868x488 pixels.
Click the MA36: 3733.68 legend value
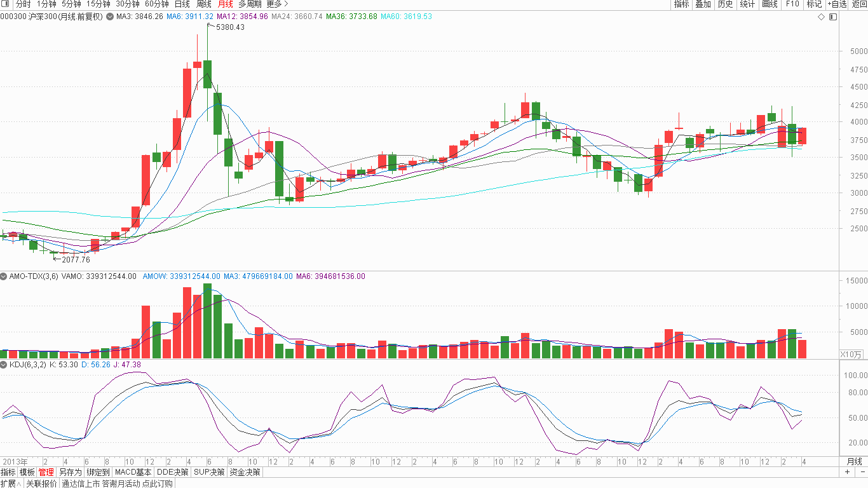[x=351, y=17]
